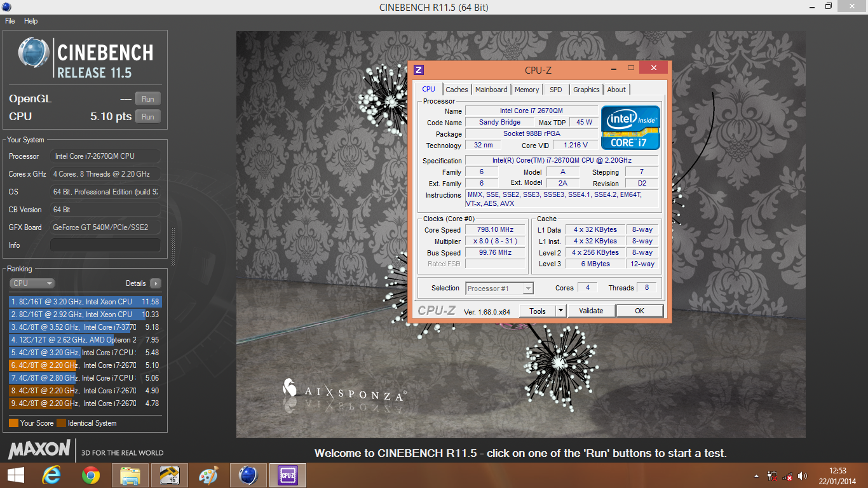Open the network tray icon
The height and width of the screenshot is (488, 868).
(787, 476)
